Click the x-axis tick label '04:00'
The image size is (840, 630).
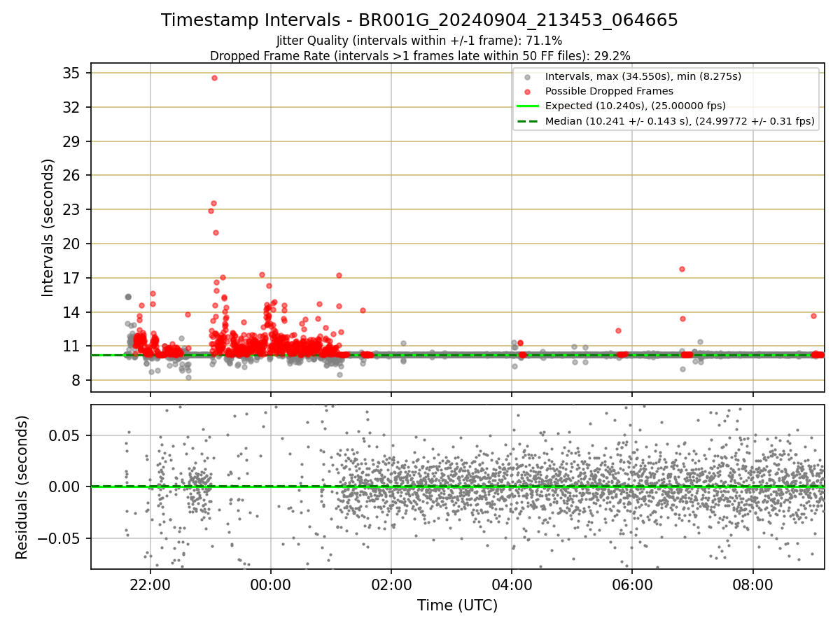point(512,585)
